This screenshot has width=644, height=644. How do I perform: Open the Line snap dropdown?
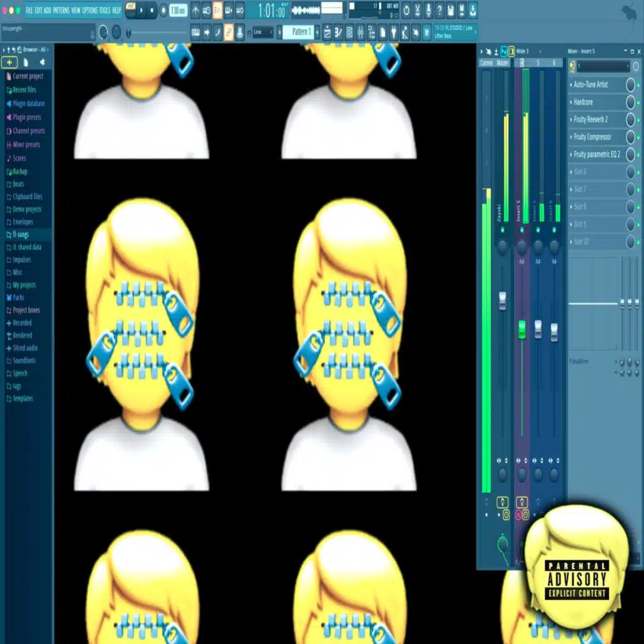(x=263, y=33)
